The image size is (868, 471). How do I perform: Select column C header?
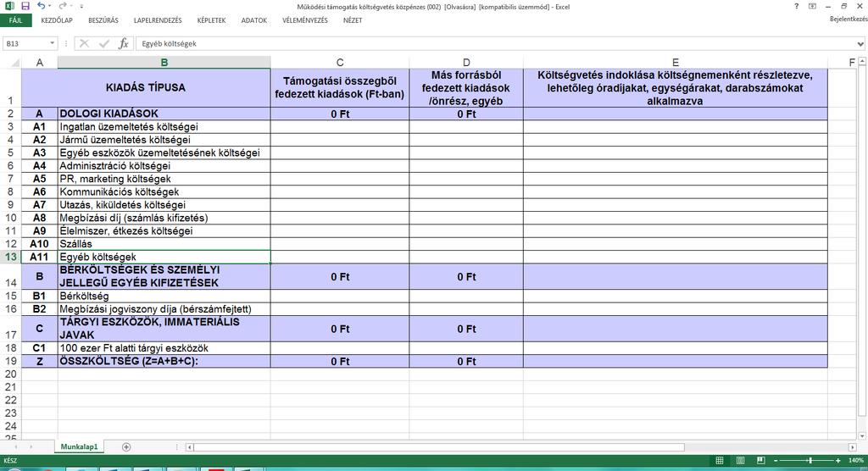340,63
